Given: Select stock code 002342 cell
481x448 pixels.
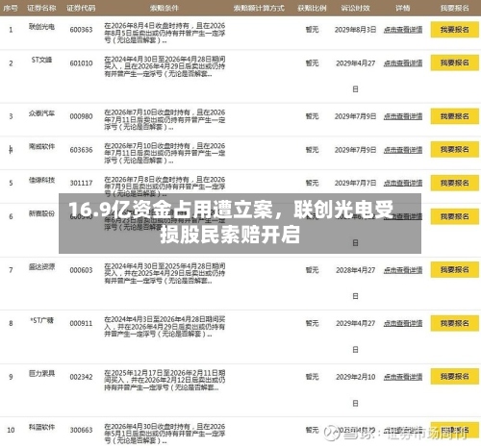Looking at the screenshot, I should [81, 377].
